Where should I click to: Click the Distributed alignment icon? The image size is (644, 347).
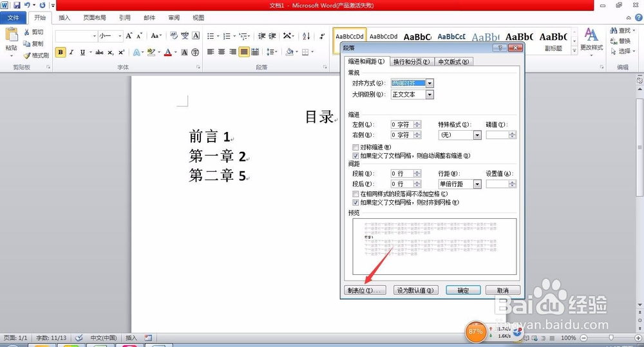[255, 52]
